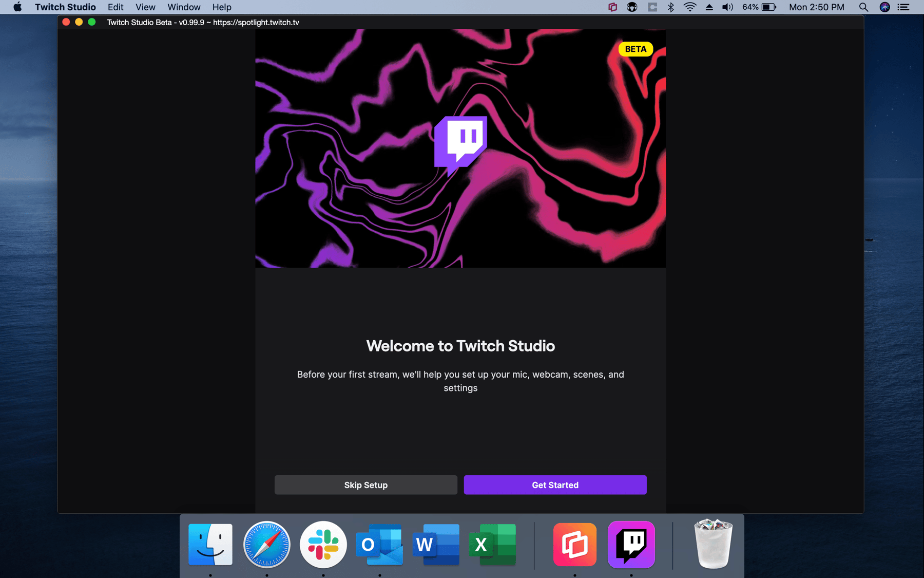Screen dimensions: 924x578
Task: Open Slack from the Dock
Action: click(323, 545)
